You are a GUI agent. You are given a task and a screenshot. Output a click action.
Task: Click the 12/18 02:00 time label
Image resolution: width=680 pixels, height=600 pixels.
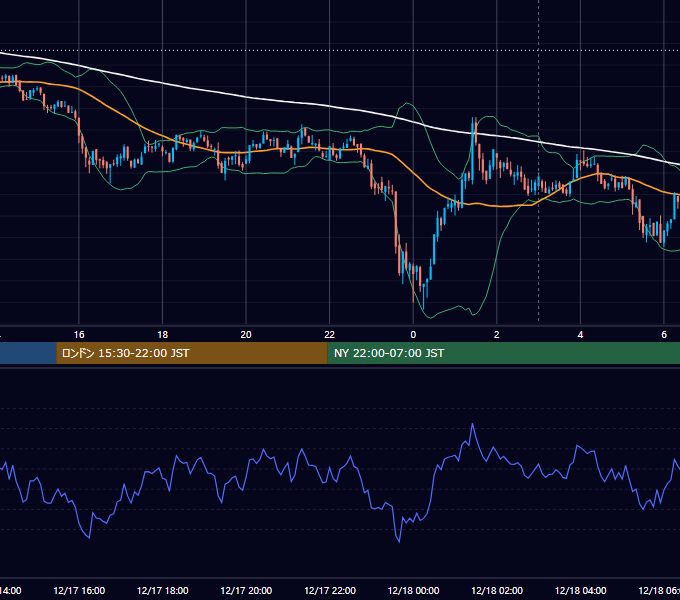tap(497, 590)
